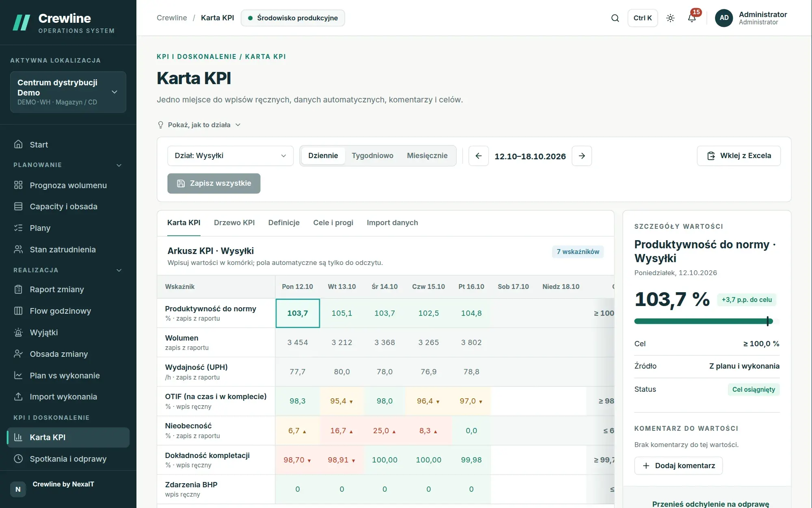Select OTIF cell 95,4 on Wt 13.10
The image size is (812, 508).
(341, 401)
